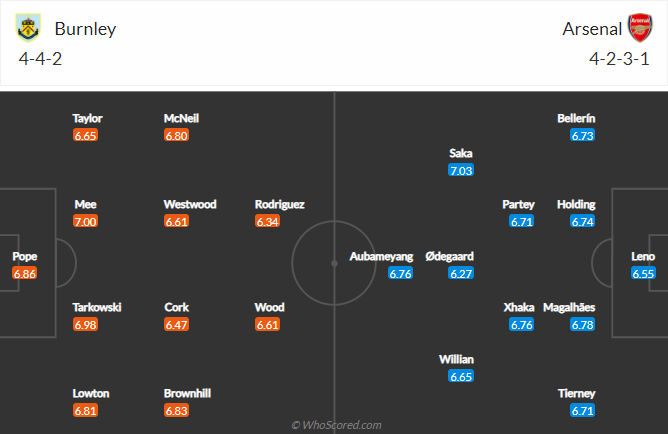The width and height of the screenshot is (668, 434).
Task: Select player name McNeil
Action: pos(181,118)
